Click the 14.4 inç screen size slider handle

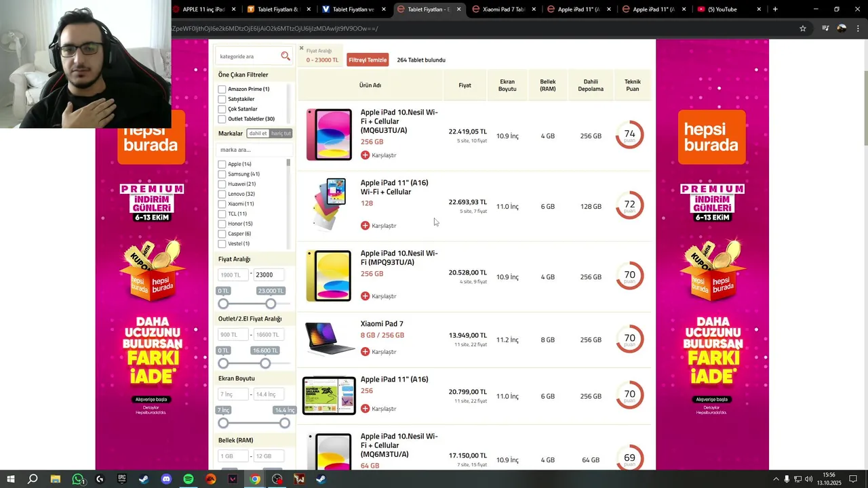click(285, 423)
